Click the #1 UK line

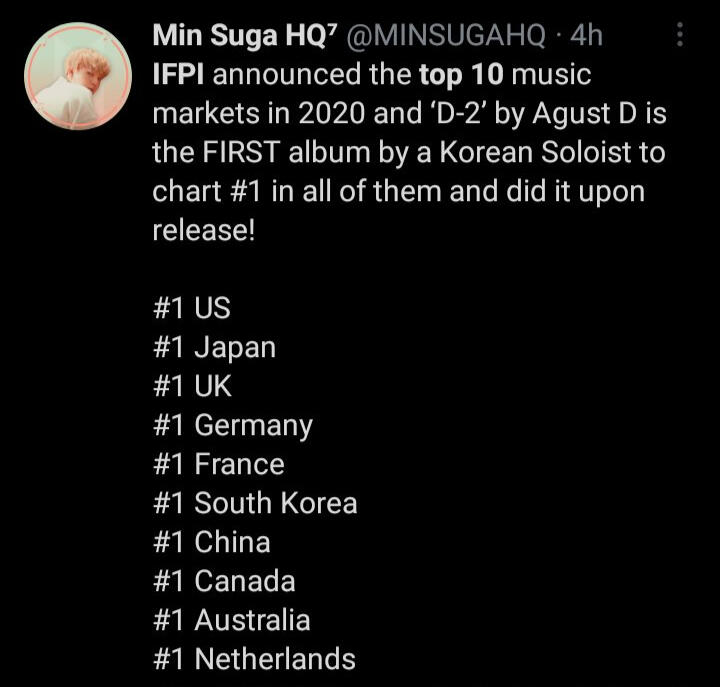193,386
